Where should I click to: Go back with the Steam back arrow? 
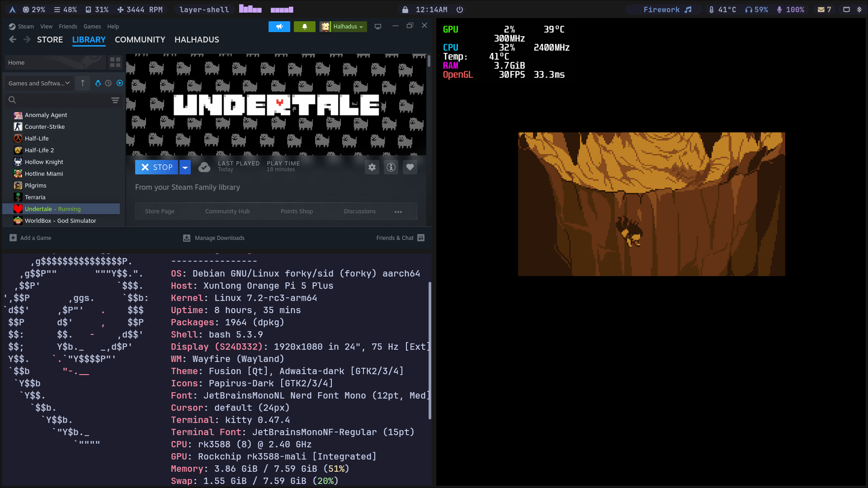(13, 40)
